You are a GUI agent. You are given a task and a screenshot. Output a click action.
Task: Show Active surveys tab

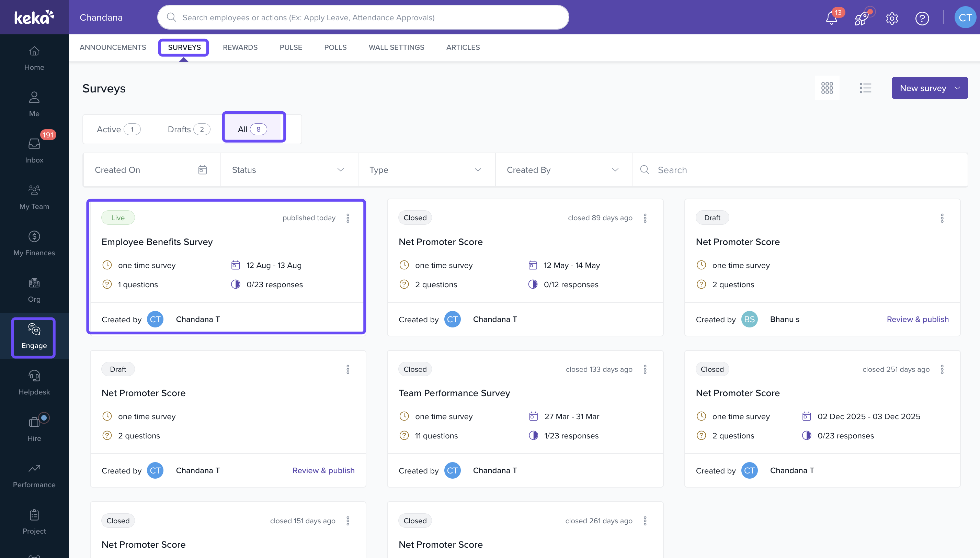point(118,129)
